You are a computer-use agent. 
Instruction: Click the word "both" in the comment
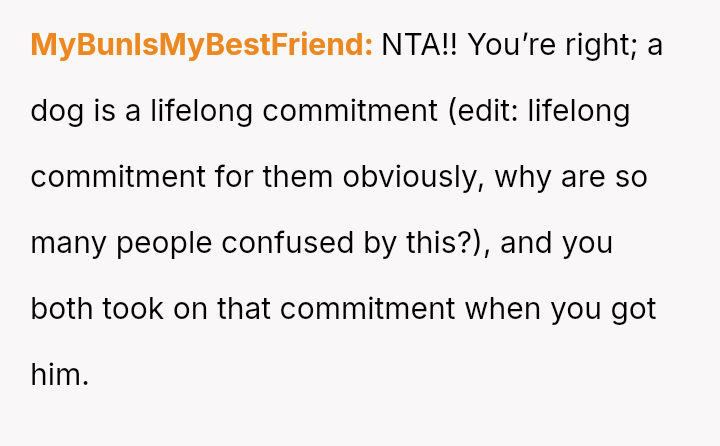tap(61, 309)
